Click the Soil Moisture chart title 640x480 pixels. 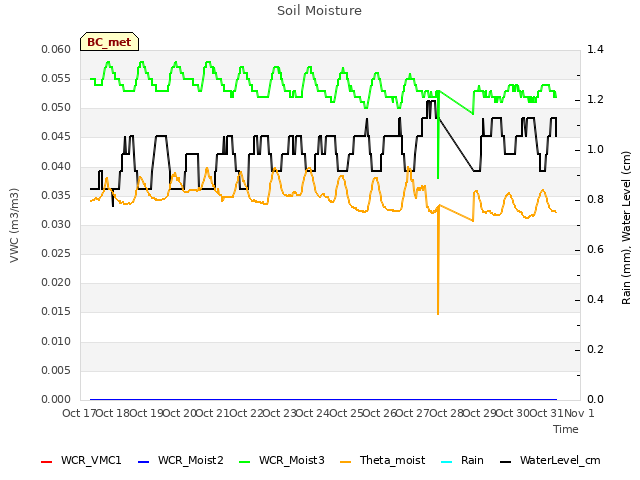(320, 11)
